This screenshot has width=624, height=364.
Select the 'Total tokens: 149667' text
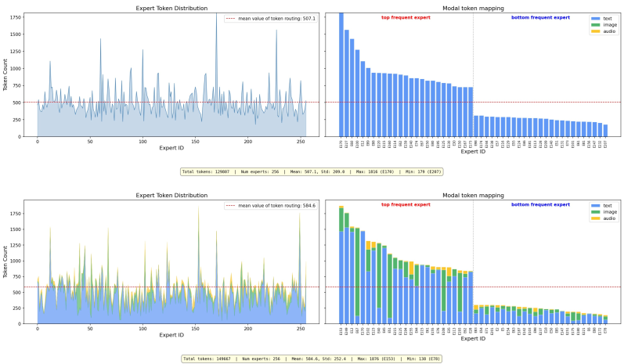pyautogui.click(x=207, y=359)
